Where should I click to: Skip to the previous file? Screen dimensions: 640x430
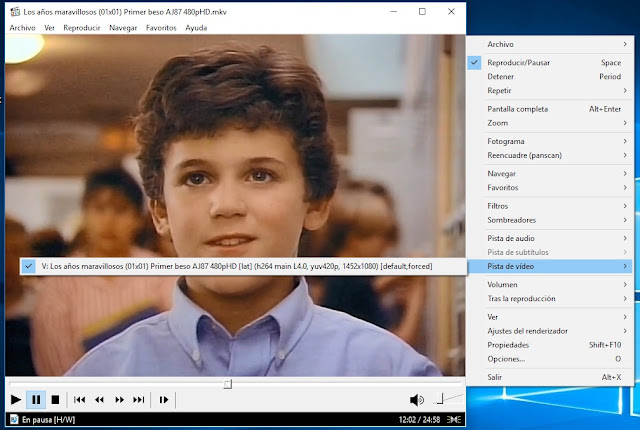coord(80,400)
